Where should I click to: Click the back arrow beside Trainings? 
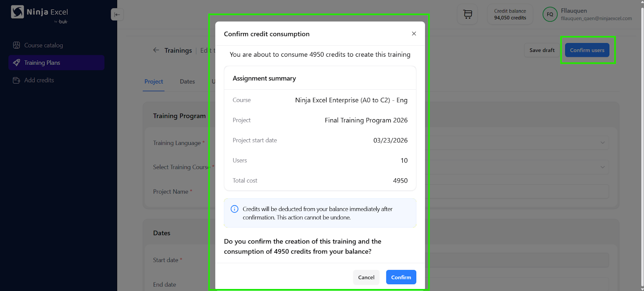pyautogui.click(x=156, y=50)
